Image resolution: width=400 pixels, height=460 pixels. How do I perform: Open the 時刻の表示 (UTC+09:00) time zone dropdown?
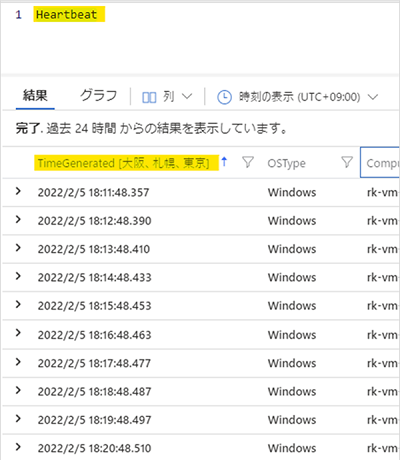point(373,97)
